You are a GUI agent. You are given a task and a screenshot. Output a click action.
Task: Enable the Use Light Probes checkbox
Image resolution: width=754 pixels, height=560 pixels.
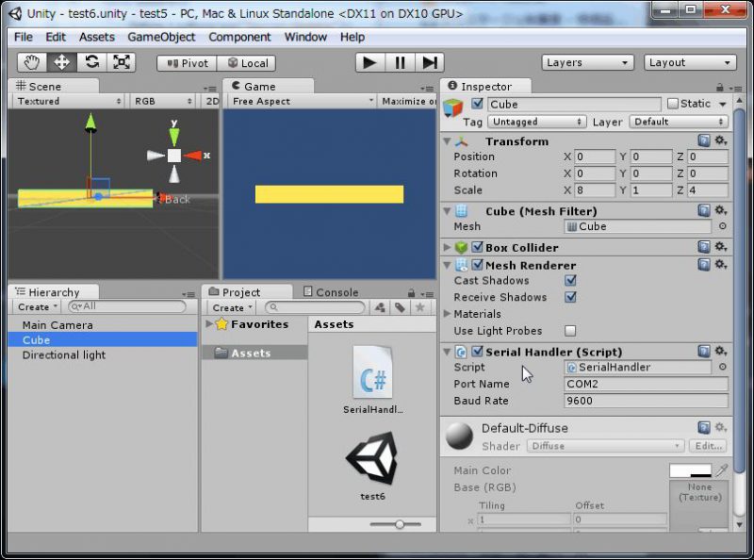pyautogui.click(x=572, y=331)
